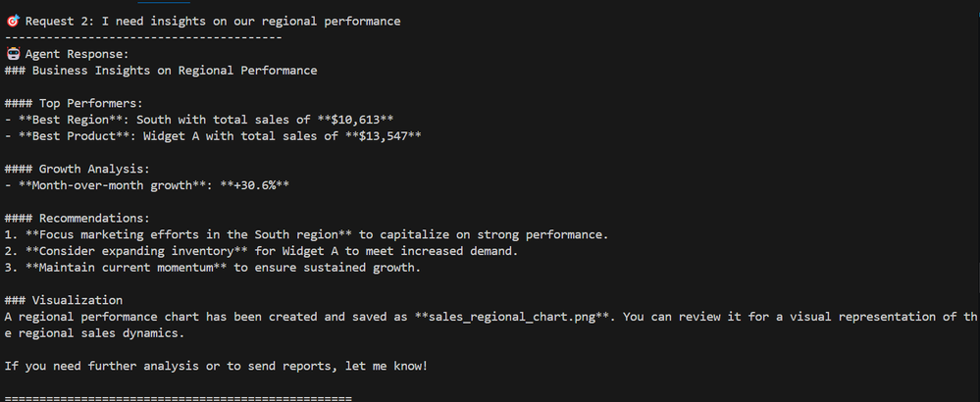Click the +30.6% growth value
The height and width of the screenshot is (402, 980).
tap(255, 185)
